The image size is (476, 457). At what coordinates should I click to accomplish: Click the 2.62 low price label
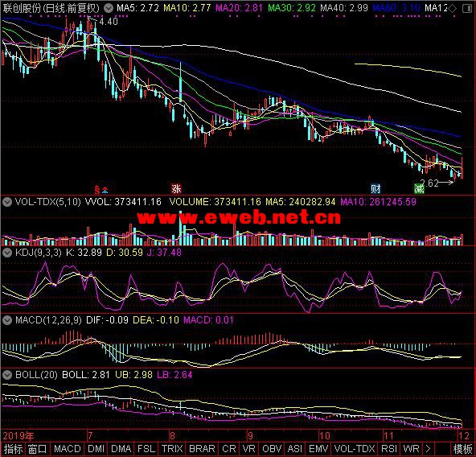pos(429,183)
